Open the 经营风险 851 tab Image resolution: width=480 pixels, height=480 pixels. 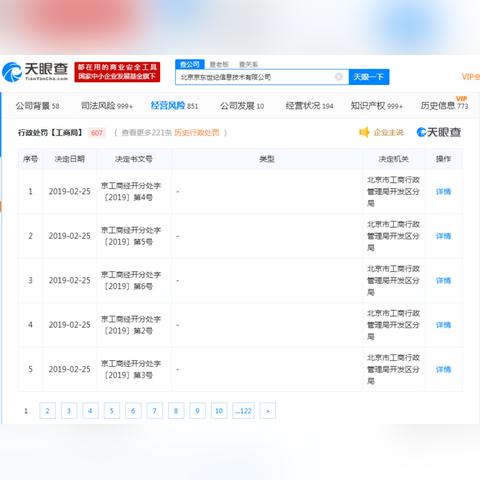click(x=174, y=106)
